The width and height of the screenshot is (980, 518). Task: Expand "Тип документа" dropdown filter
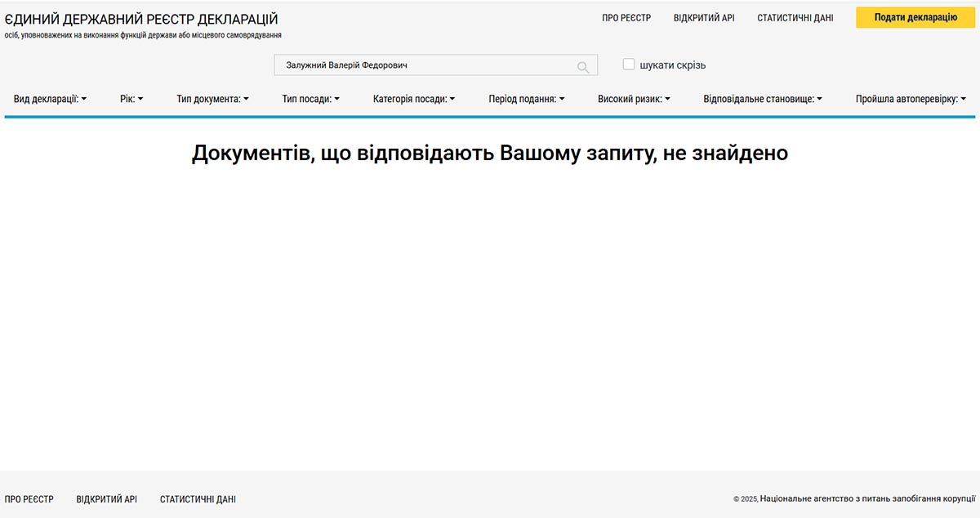212,99
